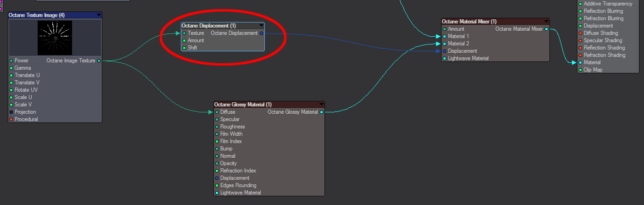644x205 pixels.
Task: Click the Specular Shading input port
Action: (x=581, y=40)
